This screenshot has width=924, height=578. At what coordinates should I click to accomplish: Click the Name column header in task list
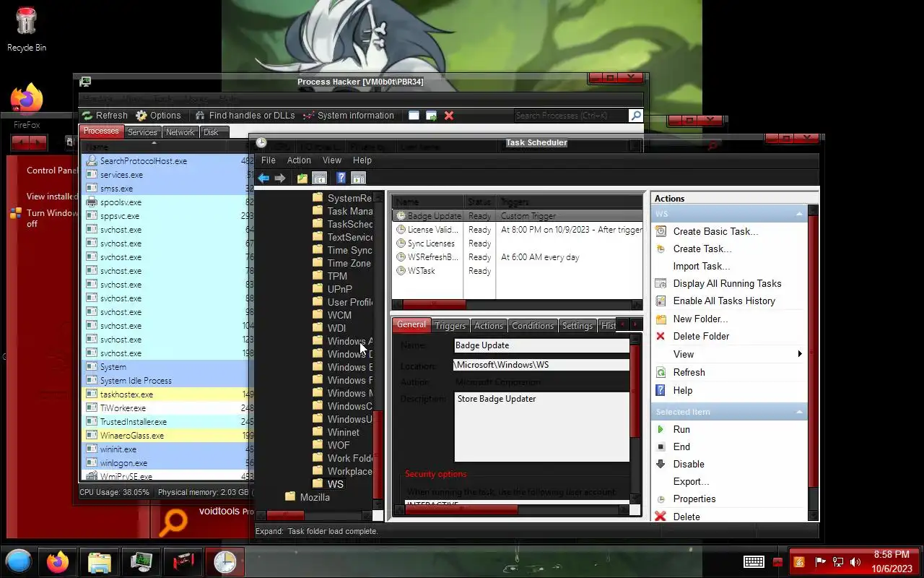(x=427, y=202)
